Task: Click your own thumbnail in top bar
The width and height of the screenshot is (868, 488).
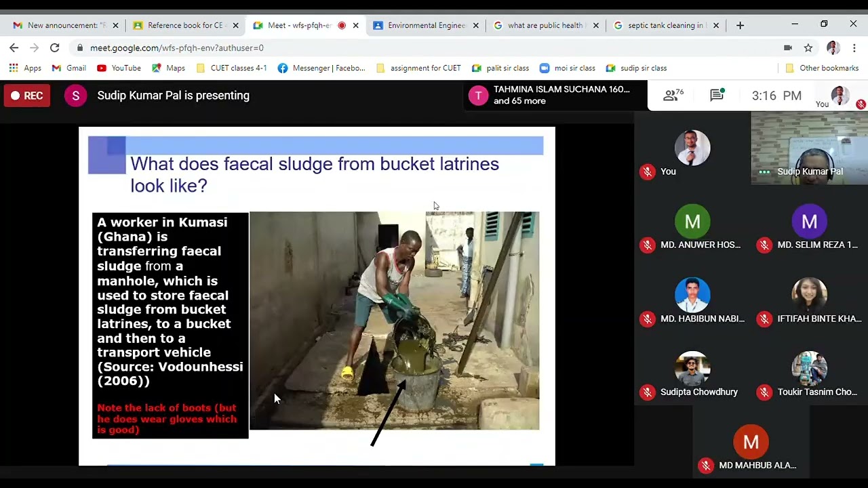Action: [x=840, y=96]
